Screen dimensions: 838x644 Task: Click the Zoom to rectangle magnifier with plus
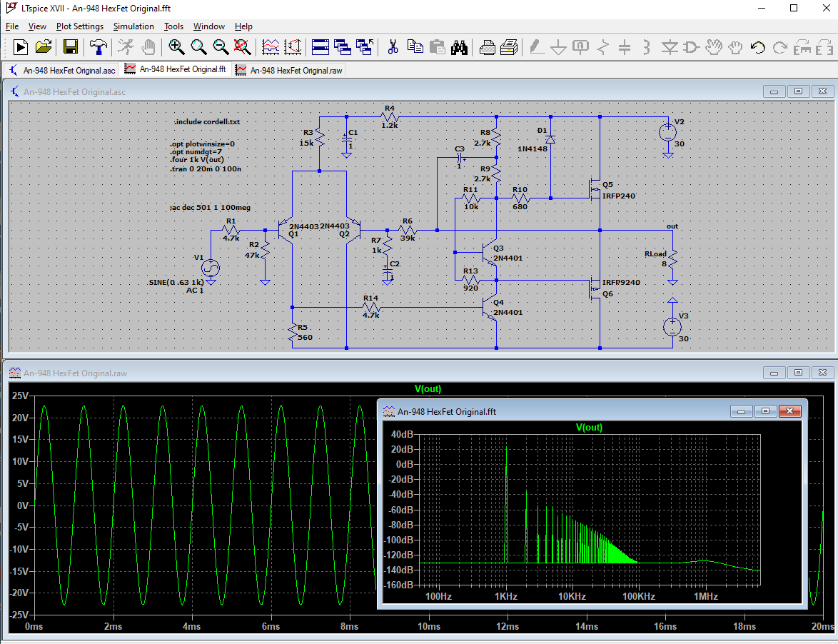tap(176, 47)
